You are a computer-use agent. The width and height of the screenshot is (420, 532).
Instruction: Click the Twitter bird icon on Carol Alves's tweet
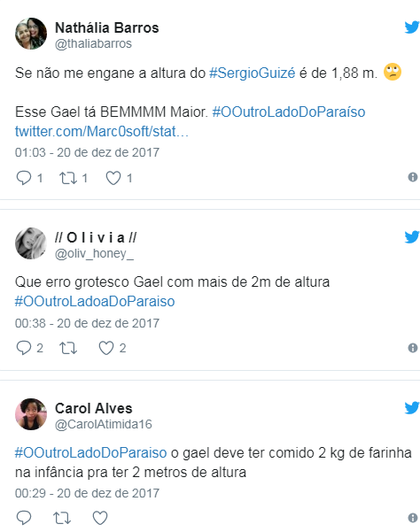tap(412, 408)
